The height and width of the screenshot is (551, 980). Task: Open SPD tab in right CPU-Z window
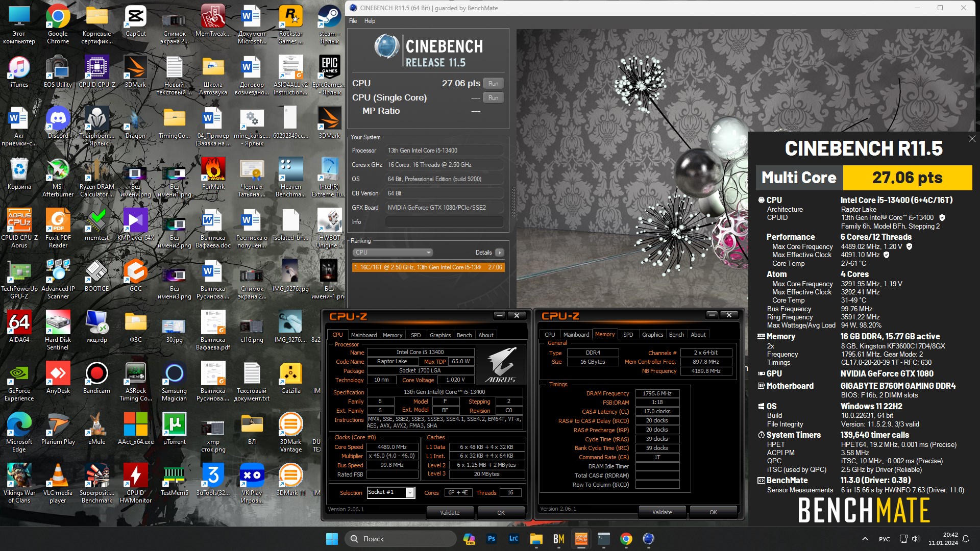click(628, 335)
